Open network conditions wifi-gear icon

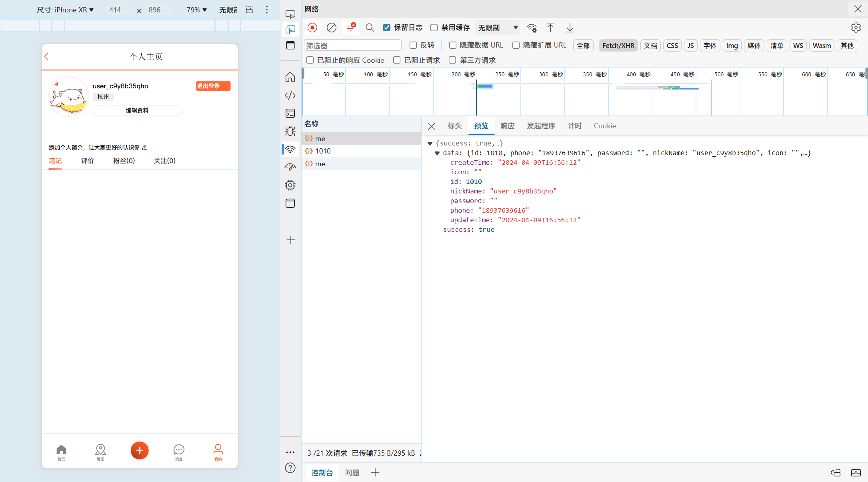[x=532, y=28]
